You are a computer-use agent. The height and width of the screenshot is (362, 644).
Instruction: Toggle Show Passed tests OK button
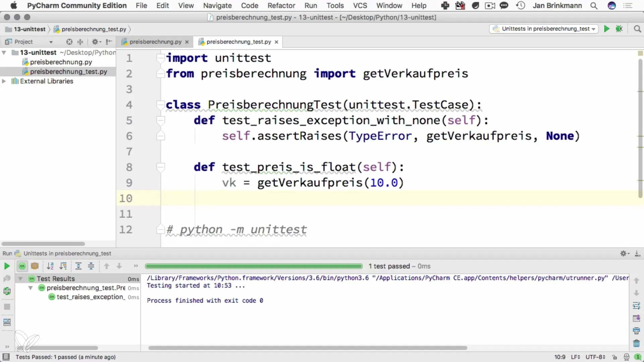(22, 266)
